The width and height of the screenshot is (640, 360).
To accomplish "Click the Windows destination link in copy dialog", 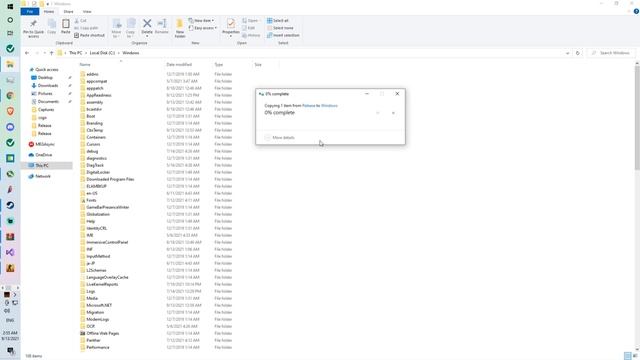I will click(x=329, y=106).
